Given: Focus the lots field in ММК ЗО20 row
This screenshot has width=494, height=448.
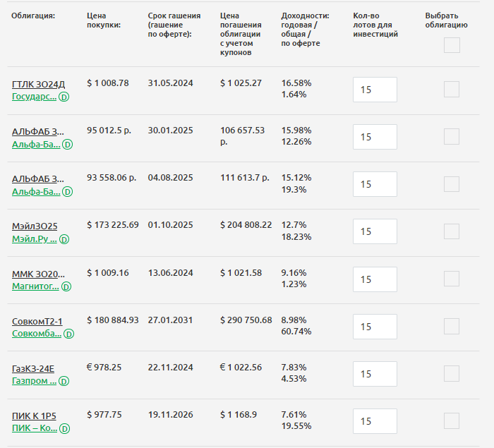Looking at the screenshot, I should pyautogui.click(x=375, y=279).
